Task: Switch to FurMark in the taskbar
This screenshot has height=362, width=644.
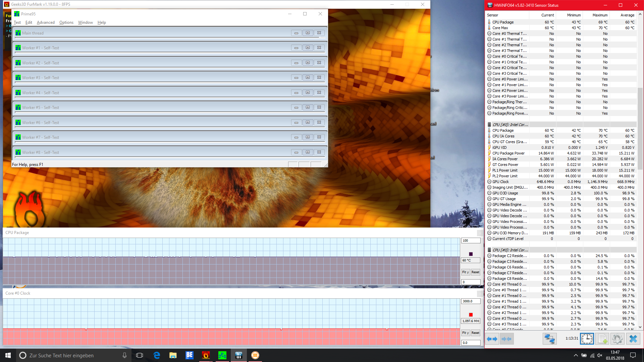Action: coord(206,355)
